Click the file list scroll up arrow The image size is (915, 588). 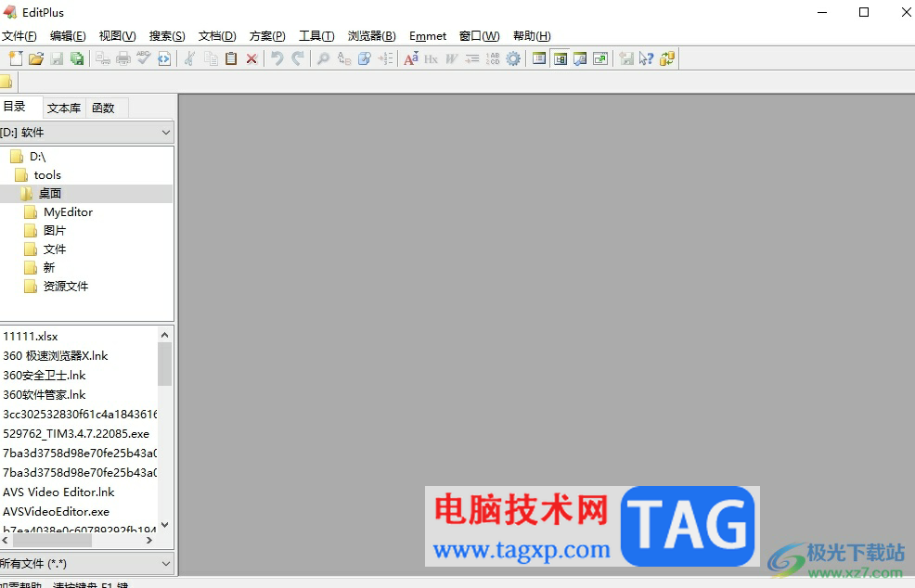[164, 335]
